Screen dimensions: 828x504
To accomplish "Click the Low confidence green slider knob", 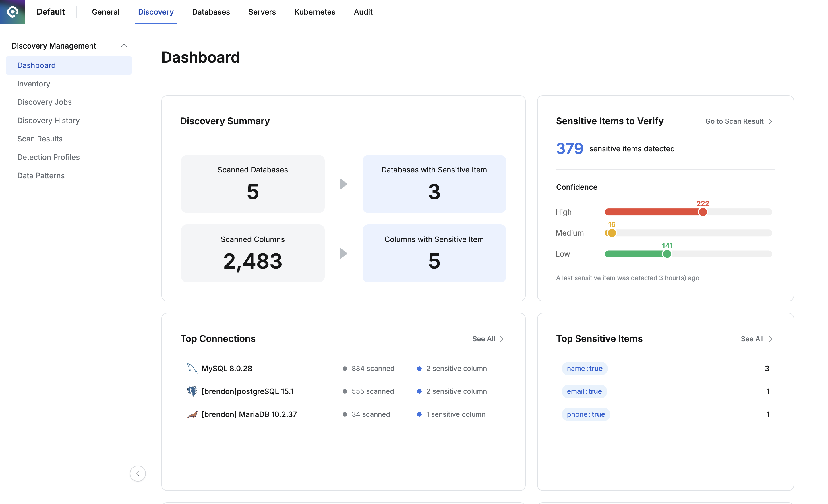I will click(x=667, y=254).
